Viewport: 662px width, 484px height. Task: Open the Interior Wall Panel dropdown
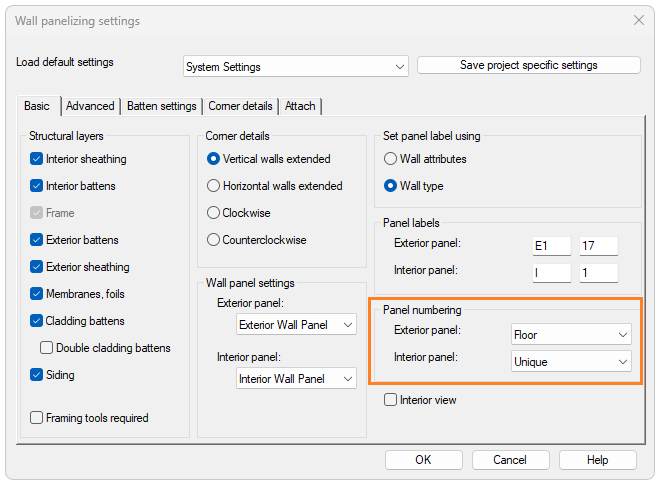click(x=296, y=379)
